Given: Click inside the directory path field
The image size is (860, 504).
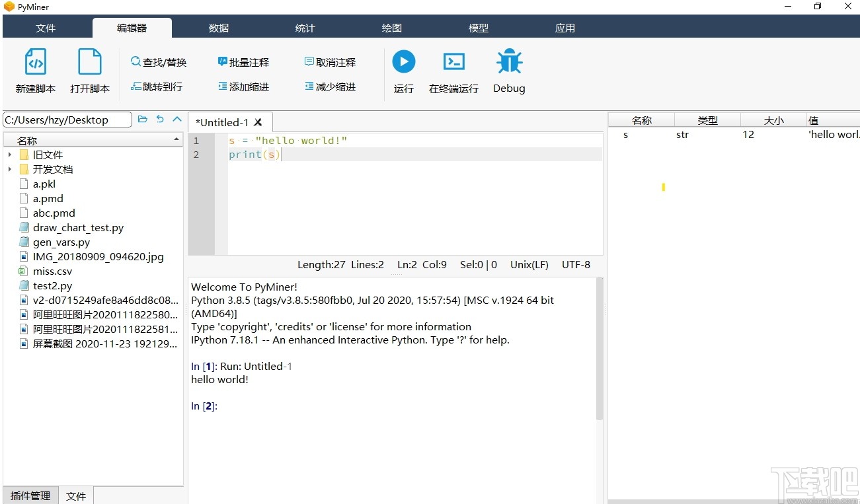Looking at the screenshot, I should 66,120.
